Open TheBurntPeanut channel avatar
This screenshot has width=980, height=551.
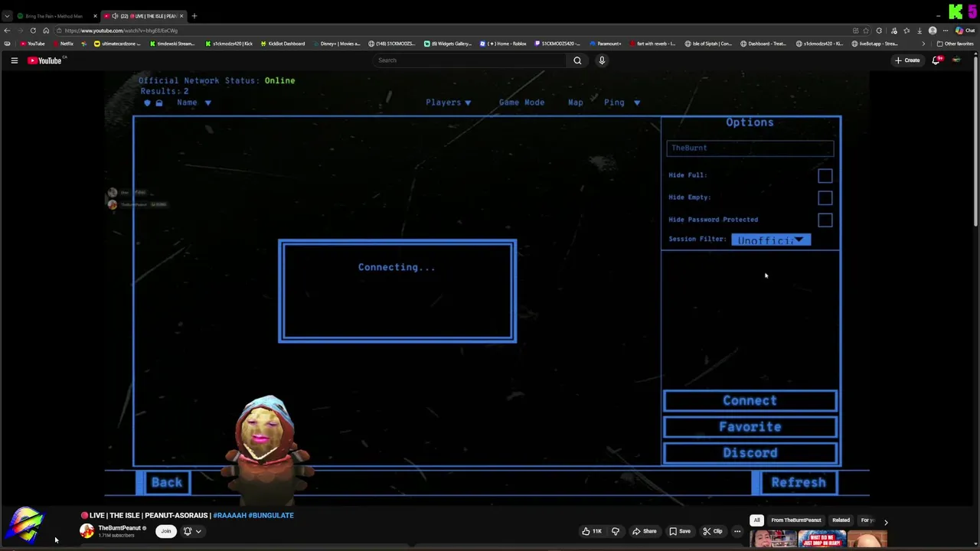tap(87, 531)
